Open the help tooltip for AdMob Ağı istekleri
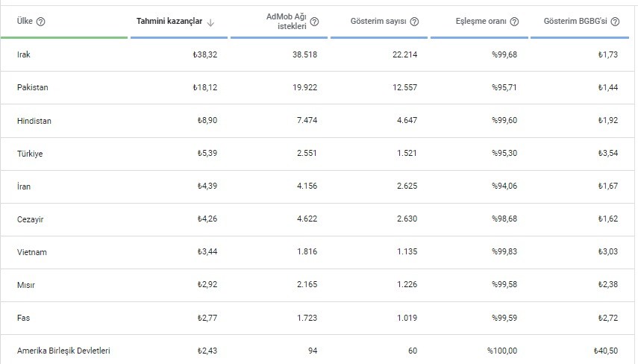This screenshot has height=364, width=638. click(x=315, y=22)
